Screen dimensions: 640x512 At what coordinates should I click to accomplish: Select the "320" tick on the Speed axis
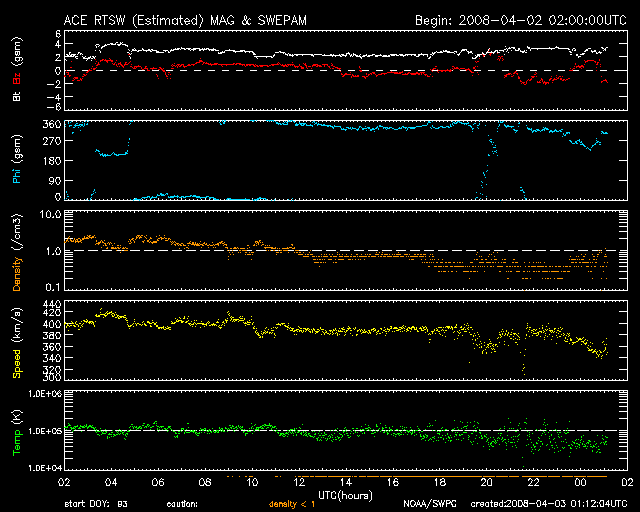click(x=52, y=370)
